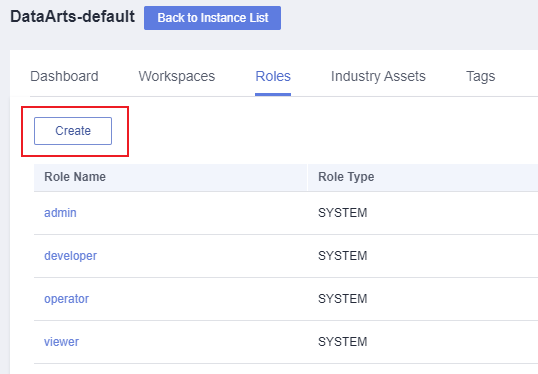
Task: Click the DataArts-default instance title
Action: click(x=72, y=16)
